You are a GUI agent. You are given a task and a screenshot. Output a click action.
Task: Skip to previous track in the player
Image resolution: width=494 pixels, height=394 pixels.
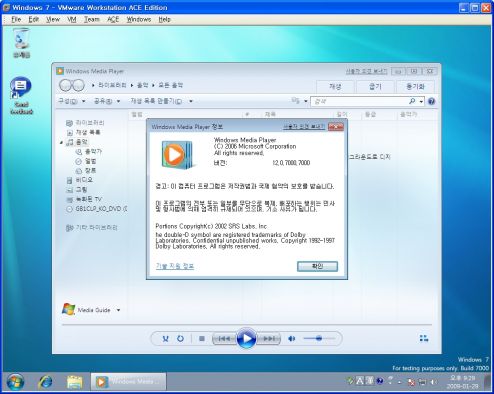(x=224, y=339)
